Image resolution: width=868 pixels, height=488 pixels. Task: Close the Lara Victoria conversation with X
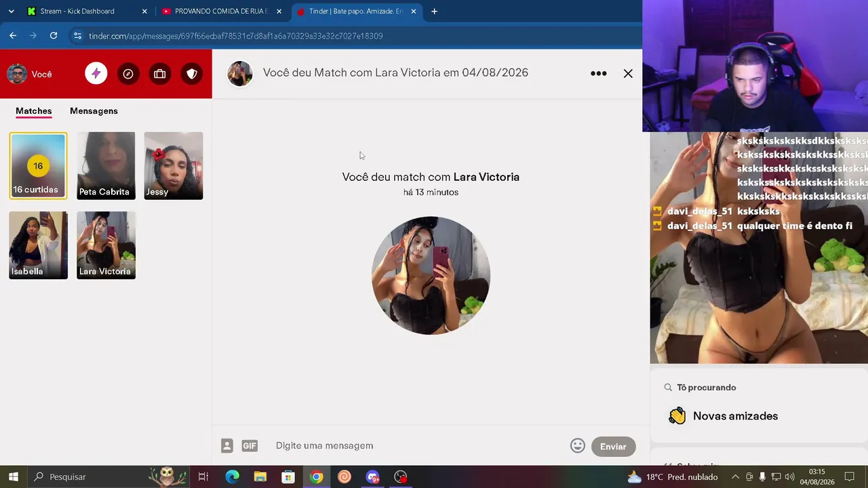pos(628,73)
